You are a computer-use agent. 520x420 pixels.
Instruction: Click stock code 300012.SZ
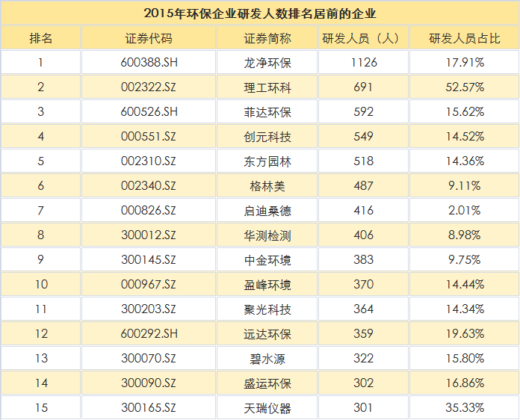[x=148, y=235]
